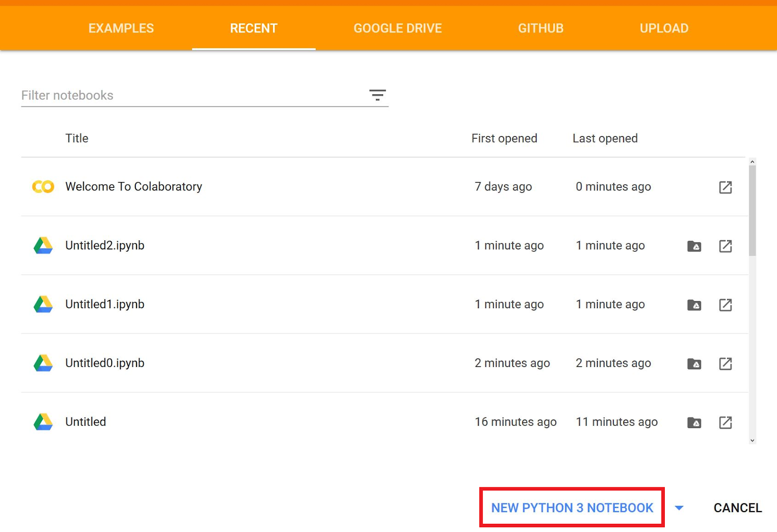Open Untitled0.ipynb in new tab icon
Screen dimensions: 777x532
(x=726, y=364)
